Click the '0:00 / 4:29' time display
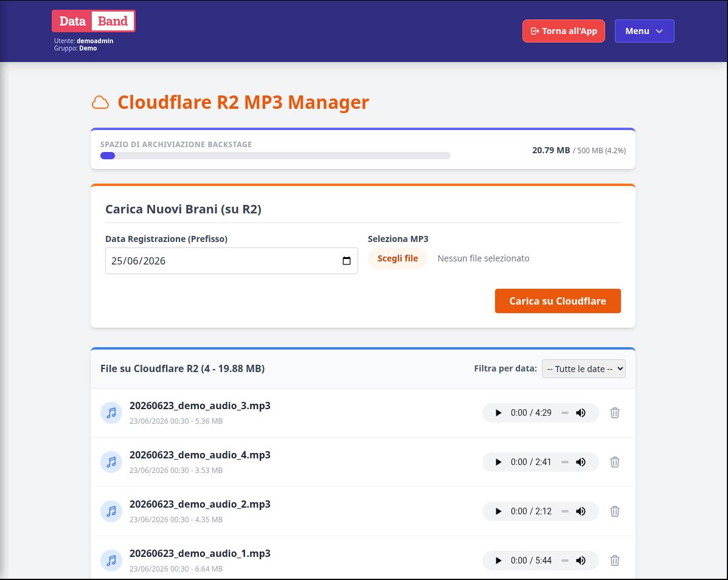The height and width of the screenshot is (580, 728). tap(531, 413)
